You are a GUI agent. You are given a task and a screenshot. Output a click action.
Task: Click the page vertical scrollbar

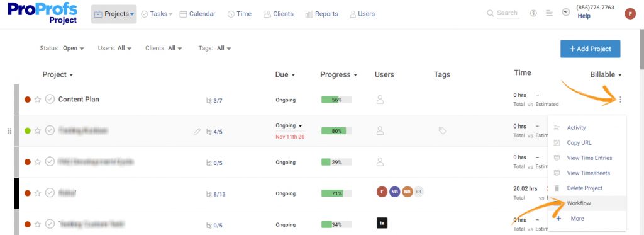(x=641, y=49)
